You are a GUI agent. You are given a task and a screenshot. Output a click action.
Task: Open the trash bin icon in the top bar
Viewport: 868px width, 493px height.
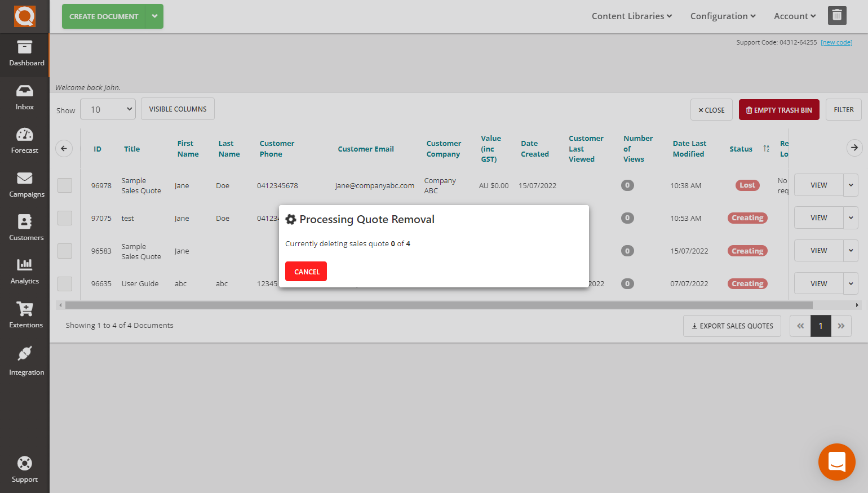(837, 15)
